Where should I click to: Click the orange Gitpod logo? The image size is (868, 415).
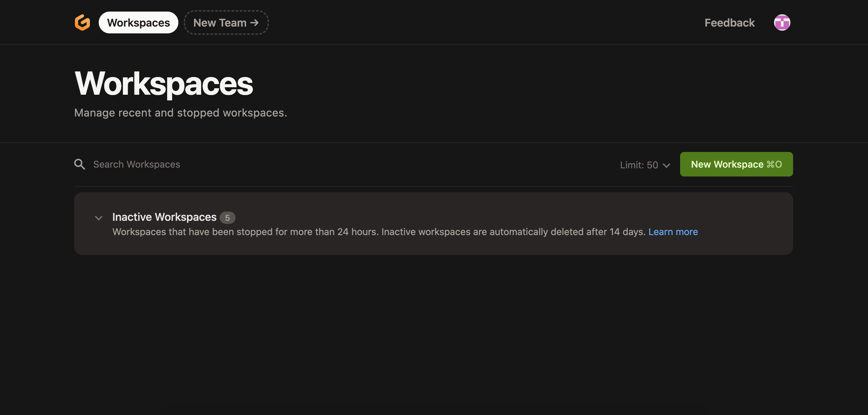82,22
